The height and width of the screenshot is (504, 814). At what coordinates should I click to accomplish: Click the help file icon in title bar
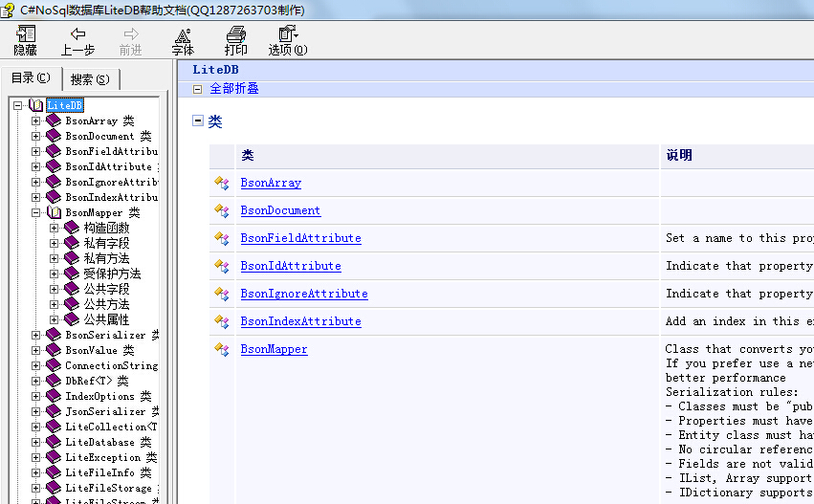(x=8, y=10)
